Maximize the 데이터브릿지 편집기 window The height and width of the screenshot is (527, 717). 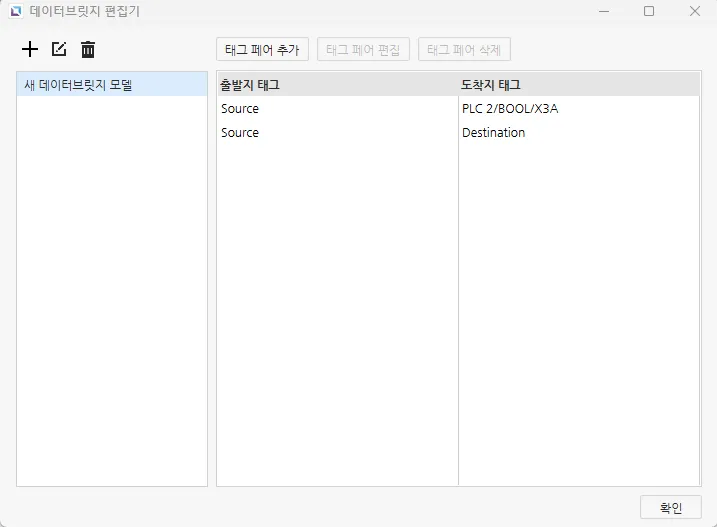coord(649,12)
